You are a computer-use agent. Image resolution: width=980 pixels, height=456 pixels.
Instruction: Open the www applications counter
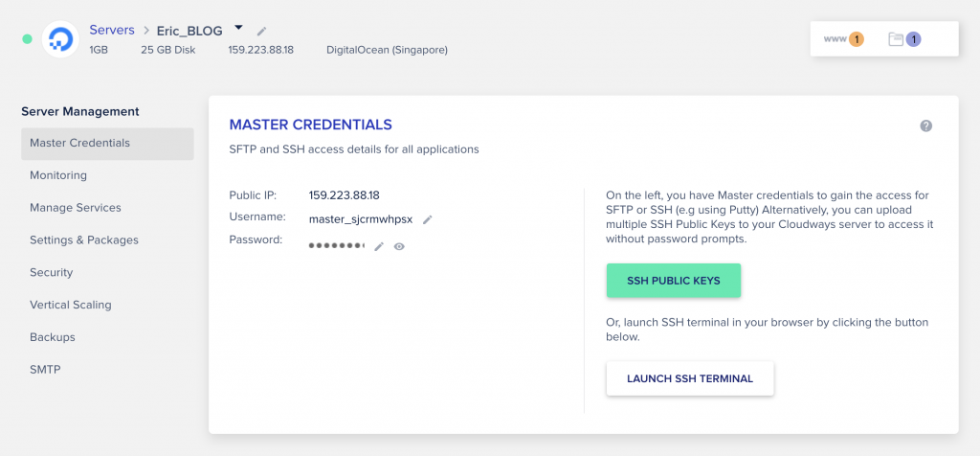(844, 39)
